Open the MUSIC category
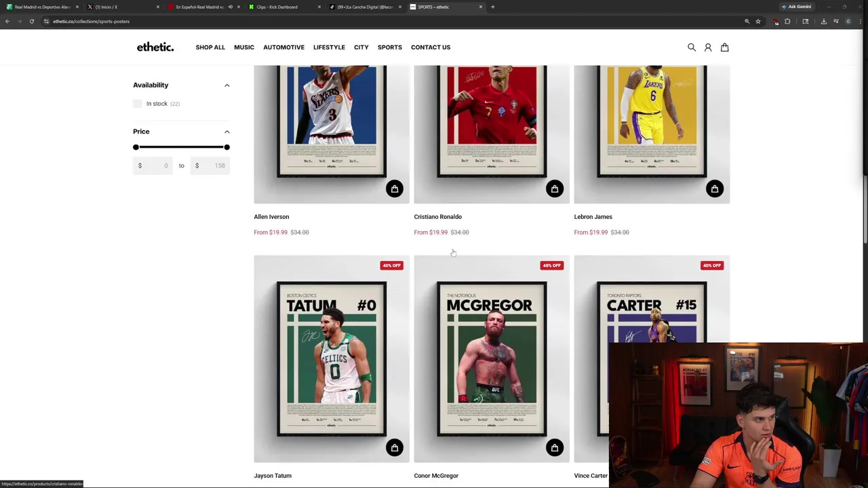 [x=244, y=47]
